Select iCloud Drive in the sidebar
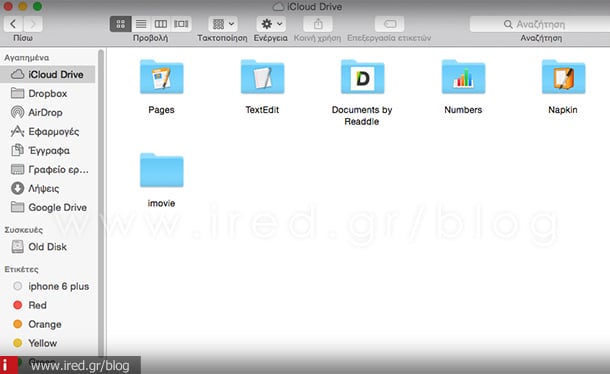610x374 pixels. 47,74
